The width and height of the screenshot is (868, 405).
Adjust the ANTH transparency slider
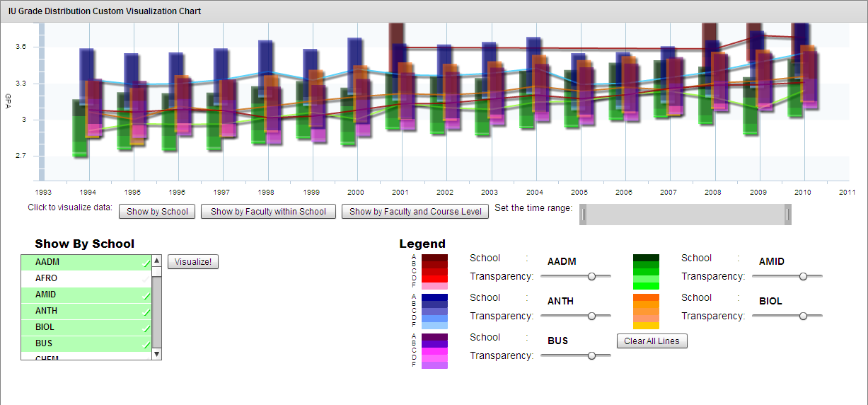click(591, 316)
